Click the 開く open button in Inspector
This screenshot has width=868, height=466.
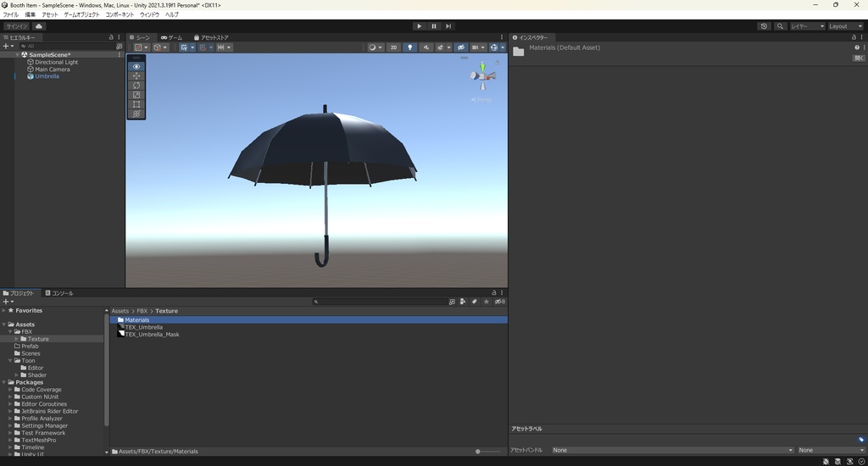click(x=859, y=58)
